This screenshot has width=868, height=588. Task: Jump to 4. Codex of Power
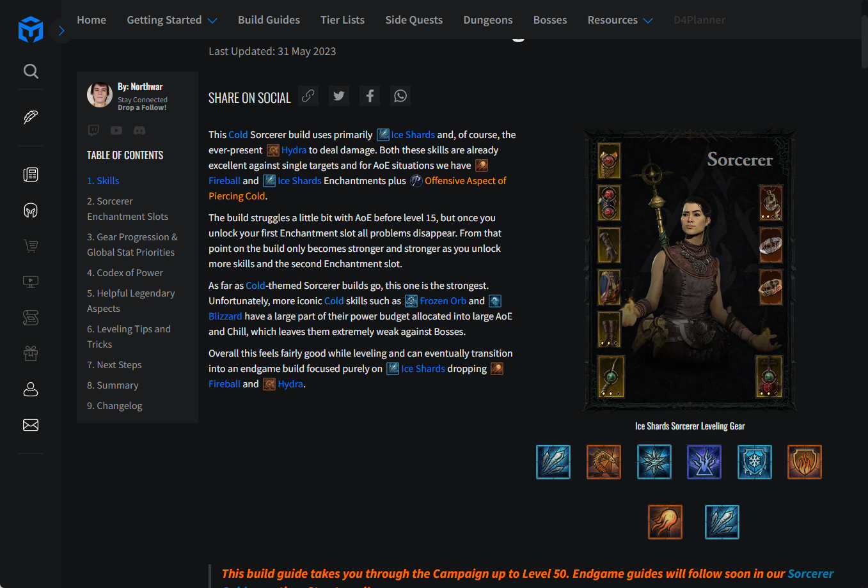click(x=125, y=273)
